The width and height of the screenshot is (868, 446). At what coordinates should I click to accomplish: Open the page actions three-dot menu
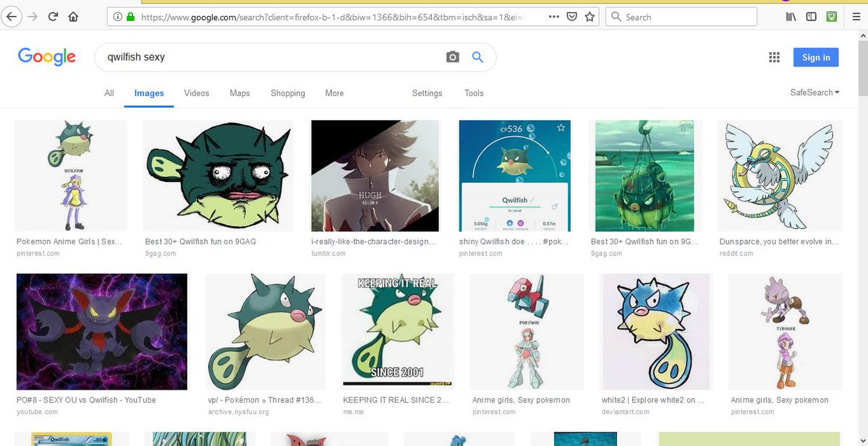pyautogui.click(x=553, y=17)
